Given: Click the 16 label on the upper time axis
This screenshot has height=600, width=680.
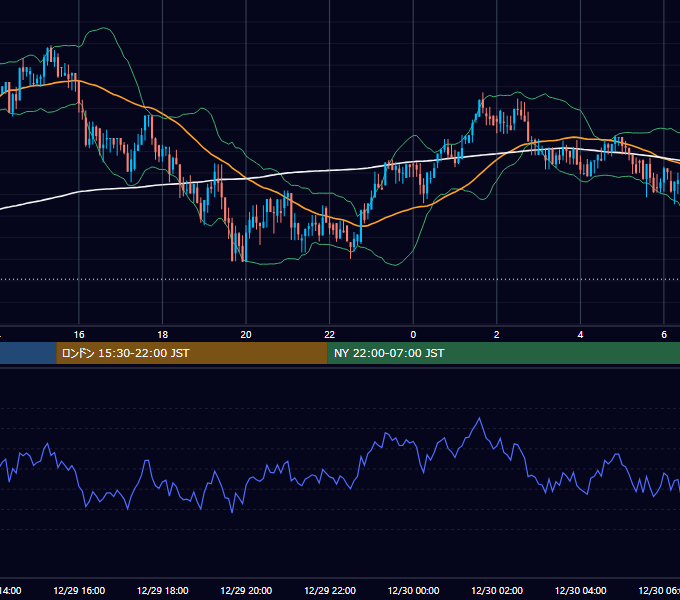Looking at the screenshot, I should [x=79, y=335].
